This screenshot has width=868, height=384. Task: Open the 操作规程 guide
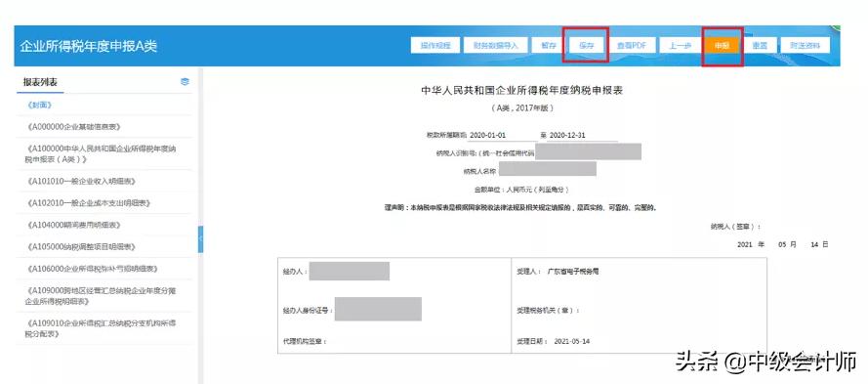435,46
